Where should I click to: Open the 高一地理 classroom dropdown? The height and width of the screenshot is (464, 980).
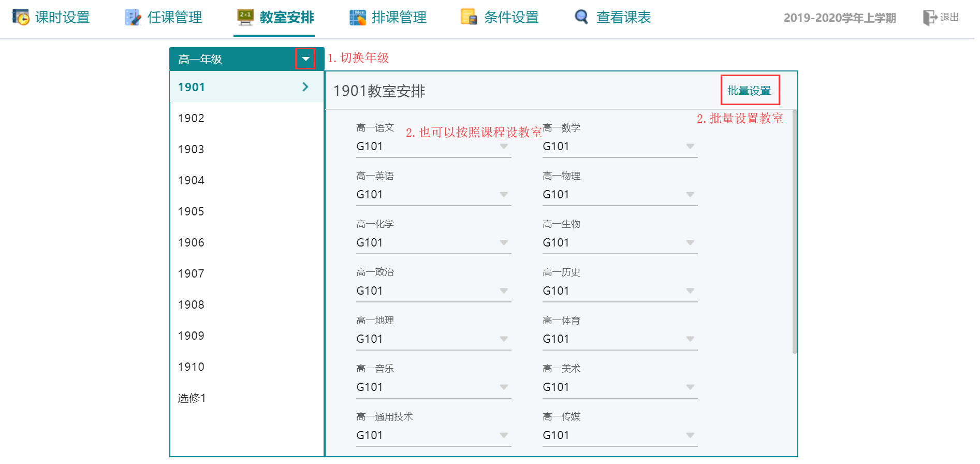[434, 339]
